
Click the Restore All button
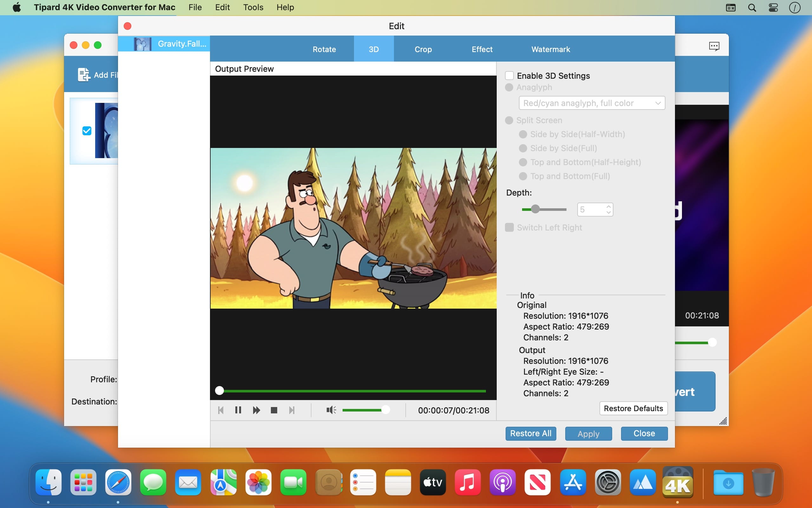(531, 433)
